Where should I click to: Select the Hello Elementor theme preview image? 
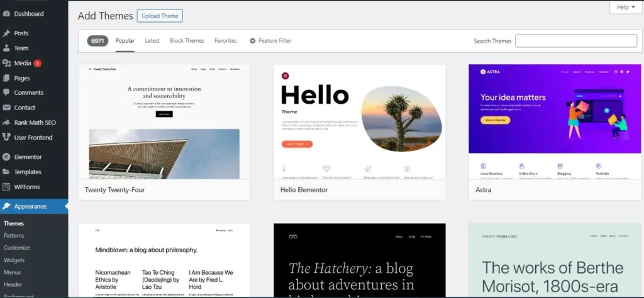[360, 121]
